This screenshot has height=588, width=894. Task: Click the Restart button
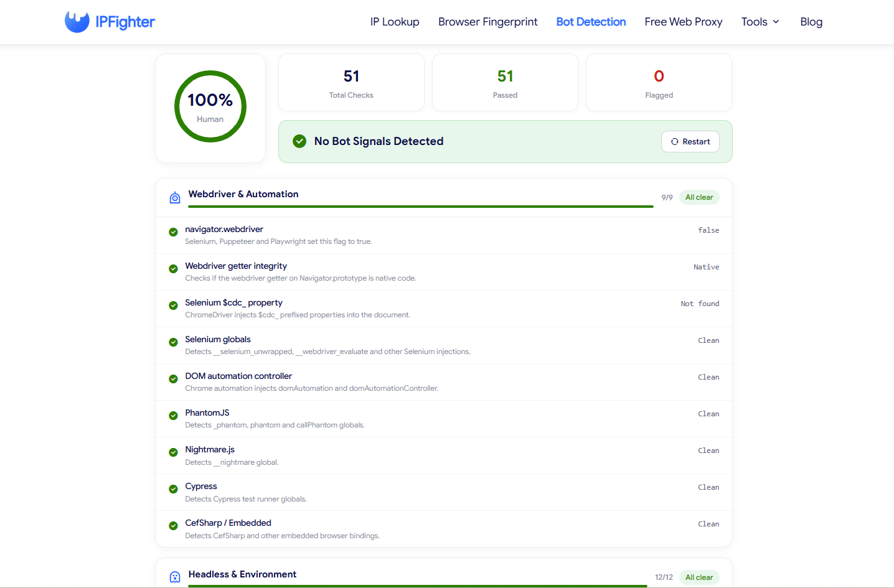pos(690,141)
